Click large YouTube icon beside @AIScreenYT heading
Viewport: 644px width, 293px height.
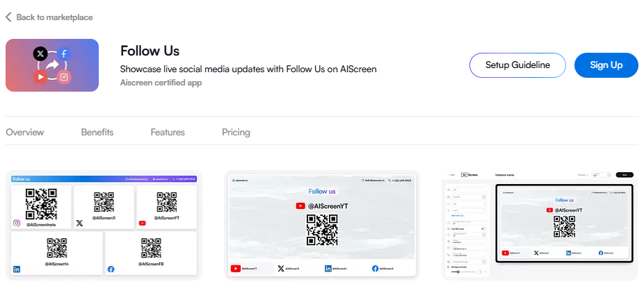(300, 206)
